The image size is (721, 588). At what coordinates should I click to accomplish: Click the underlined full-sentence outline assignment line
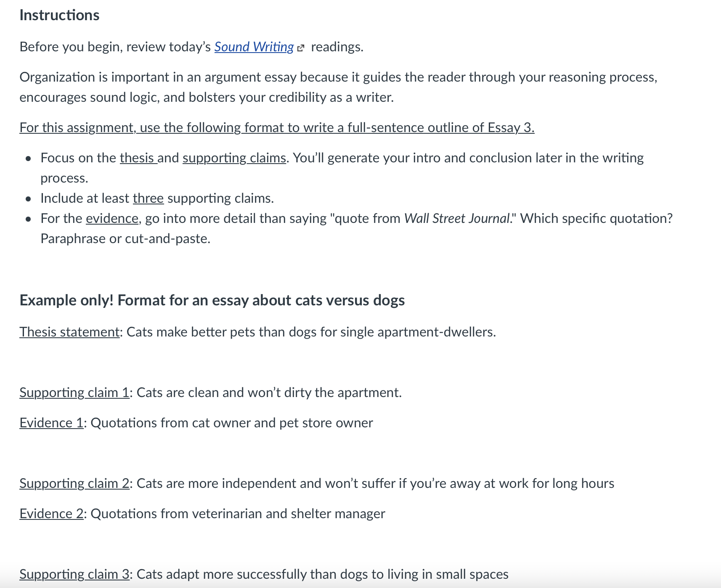tap(277, 127)
